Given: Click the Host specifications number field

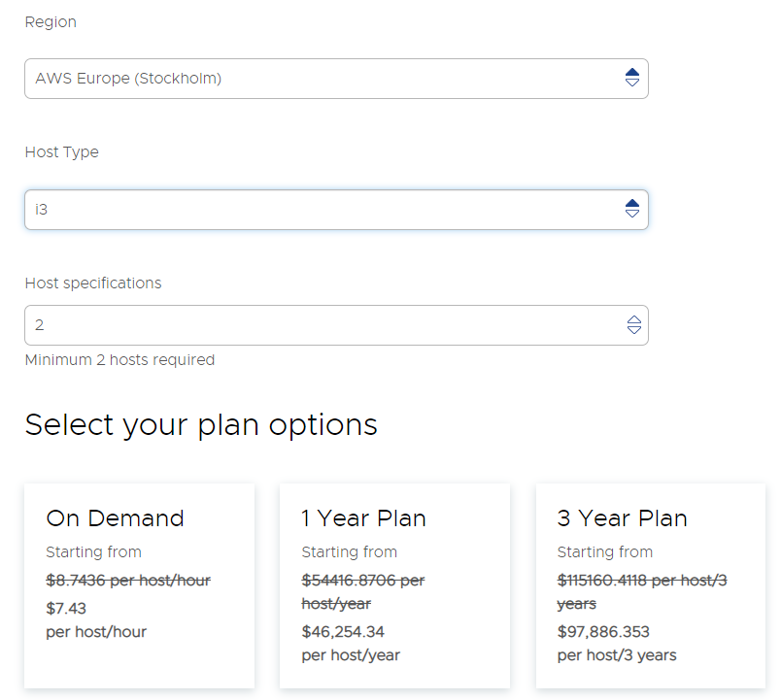Looking at the screenshot, I should coord(321,325).
